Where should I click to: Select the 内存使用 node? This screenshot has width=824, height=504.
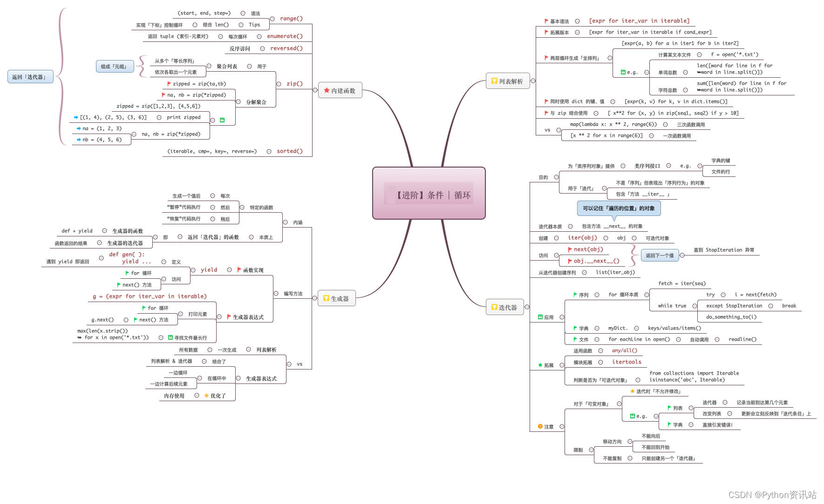coord(174,396)
